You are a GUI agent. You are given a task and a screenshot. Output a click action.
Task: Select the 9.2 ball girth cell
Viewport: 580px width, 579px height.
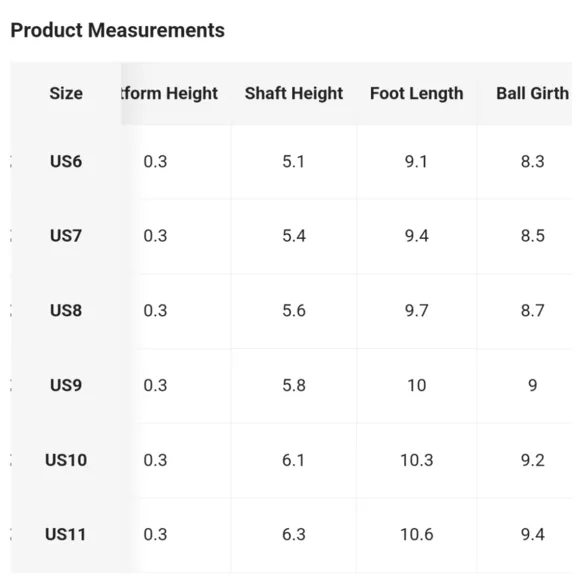533,460
